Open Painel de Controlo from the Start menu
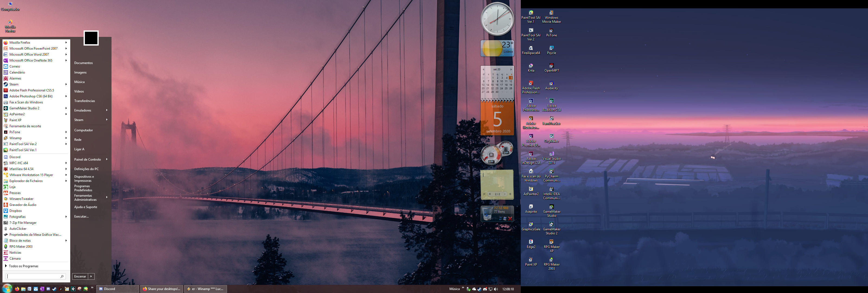This screenshot has height=293, width=868. point(87,160)
